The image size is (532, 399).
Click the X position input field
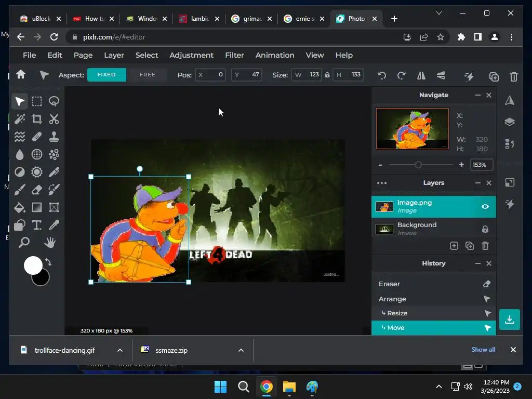pyautogui.click(x=210, y=75)
